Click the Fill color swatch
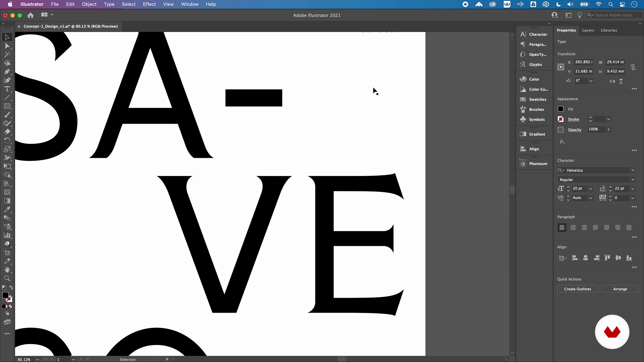This screenshot has height=362, width=644. click(x=560, y=109)
